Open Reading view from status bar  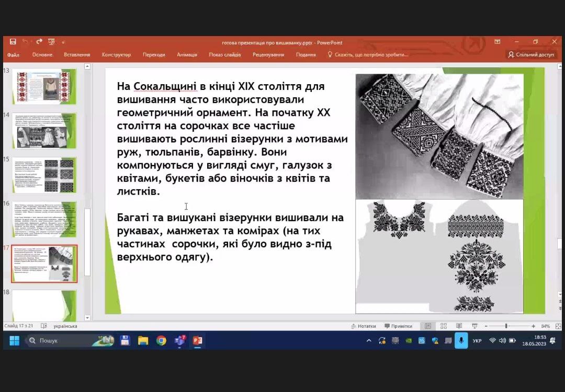coord(459,326)
